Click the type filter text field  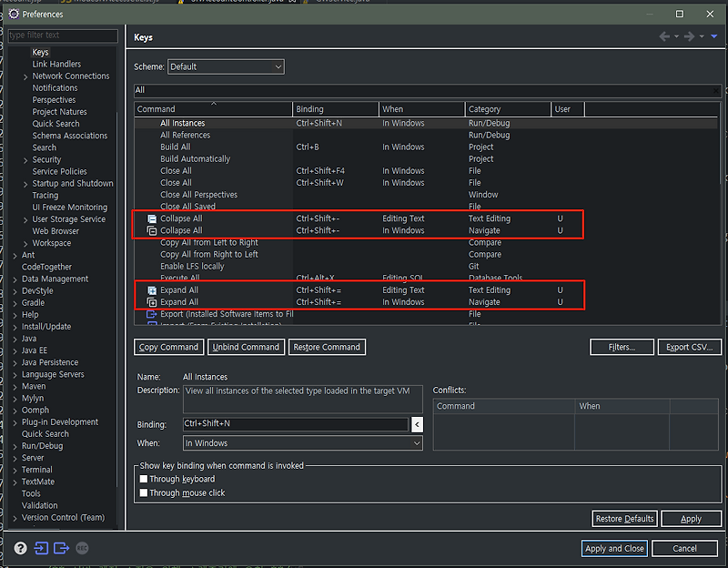coord(63,35)
